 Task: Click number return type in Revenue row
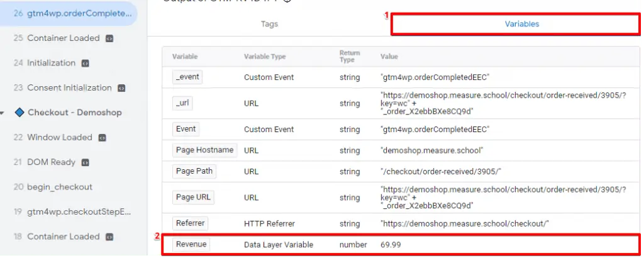(353, 245)
